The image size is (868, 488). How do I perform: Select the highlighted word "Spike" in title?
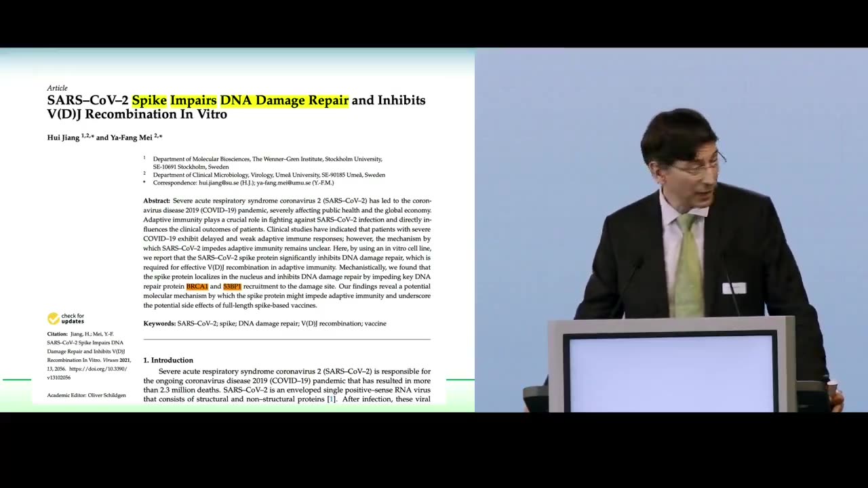[x=149, y=100]
